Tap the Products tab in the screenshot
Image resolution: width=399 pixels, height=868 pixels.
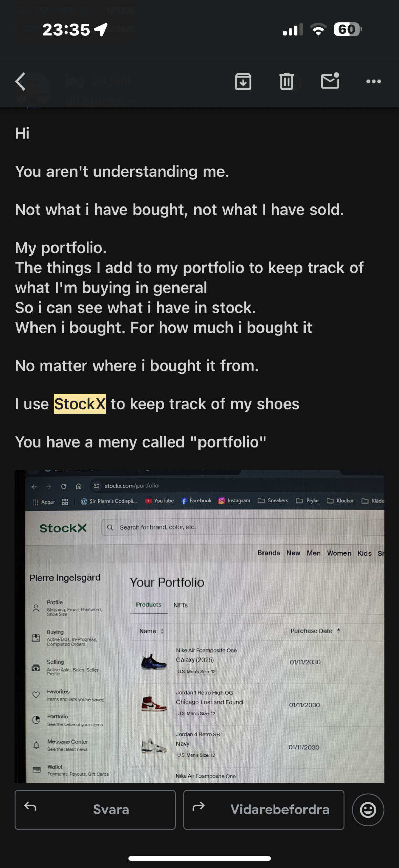[x=148, y=605]
